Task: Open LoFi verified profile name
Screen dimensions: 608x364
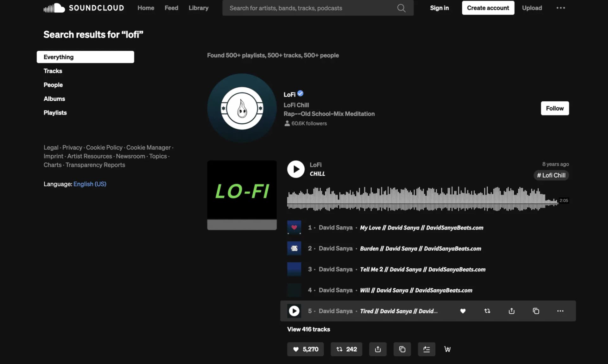Action: click(289, 94)
